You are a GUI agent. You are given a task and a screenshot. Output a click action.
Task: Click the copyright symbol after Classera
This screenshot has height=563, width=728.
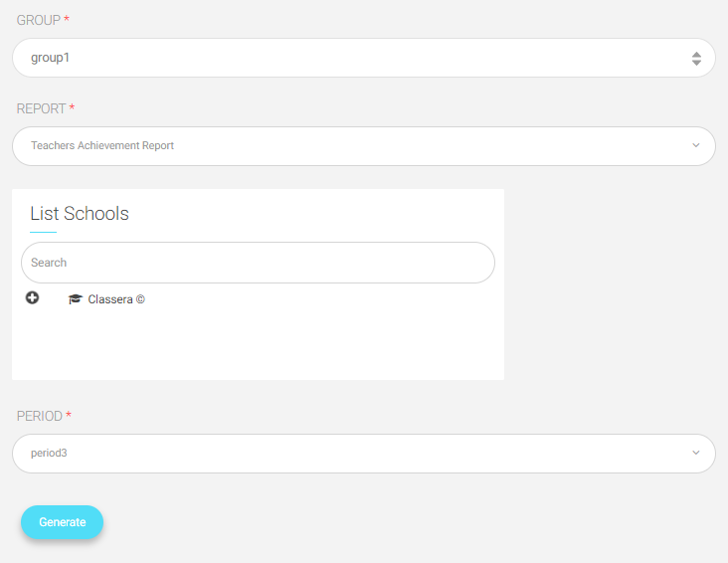[140, 299]
